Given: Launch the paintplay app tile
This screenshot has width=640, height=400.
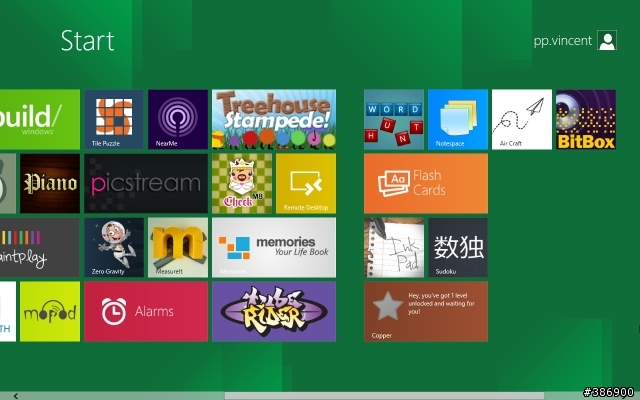Looking at the screenshot, I should (40, 247).
